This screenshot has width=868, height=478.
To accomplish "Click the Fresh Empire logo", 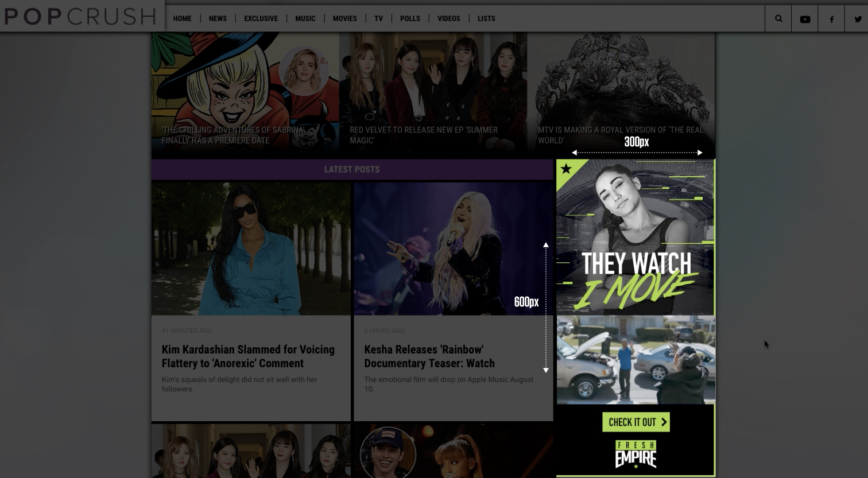I will (x=635, y=454).
